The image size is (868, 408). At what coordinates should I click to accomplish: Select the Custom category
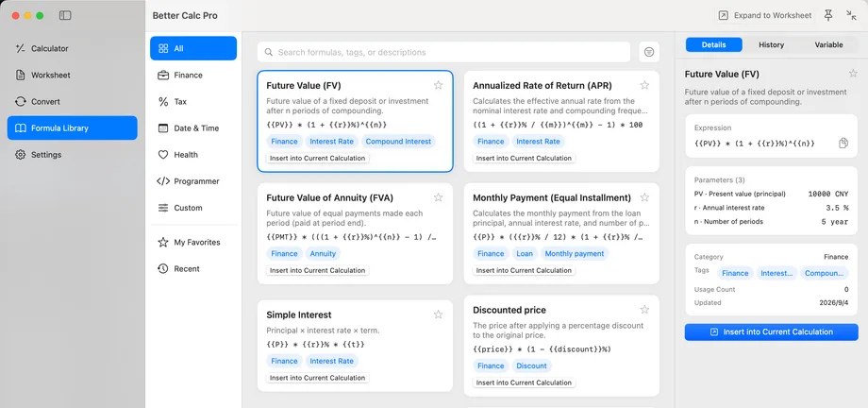[193, 208]
